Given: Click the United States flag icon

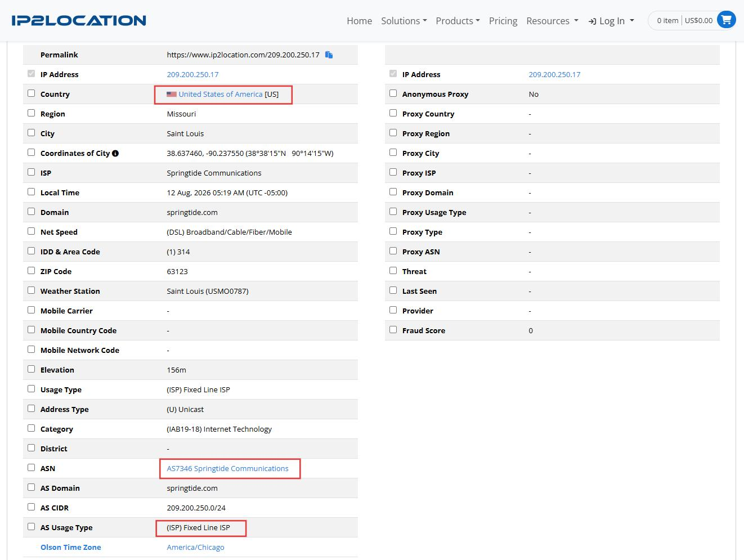Looking at the screenshot, I should pos(172,94).
